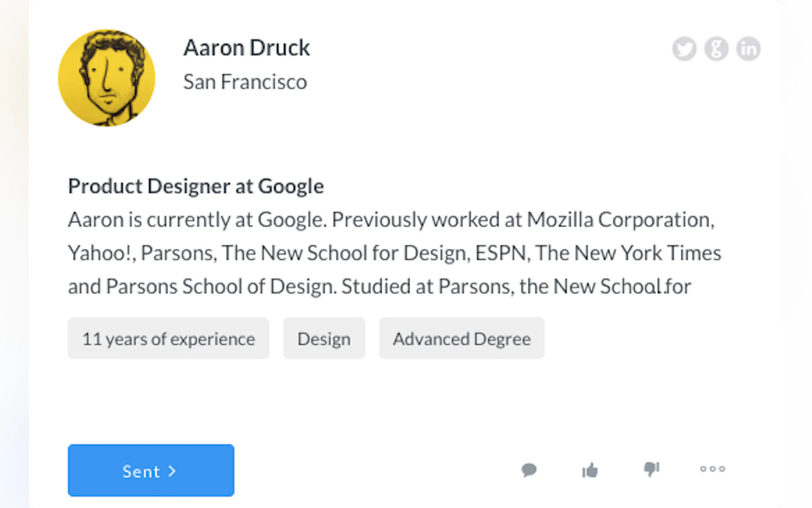Give a thumbs up to candidate

pos(590,470)
